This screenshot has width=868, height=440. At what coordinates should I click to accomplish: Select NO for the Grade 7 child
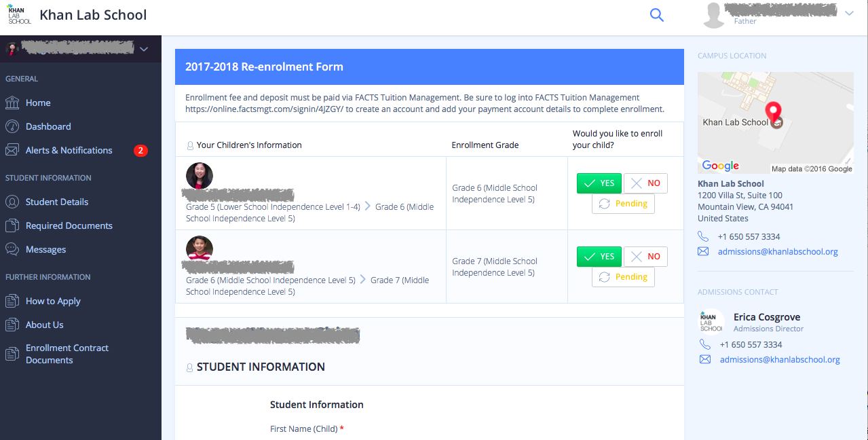[x=645, y=257]
